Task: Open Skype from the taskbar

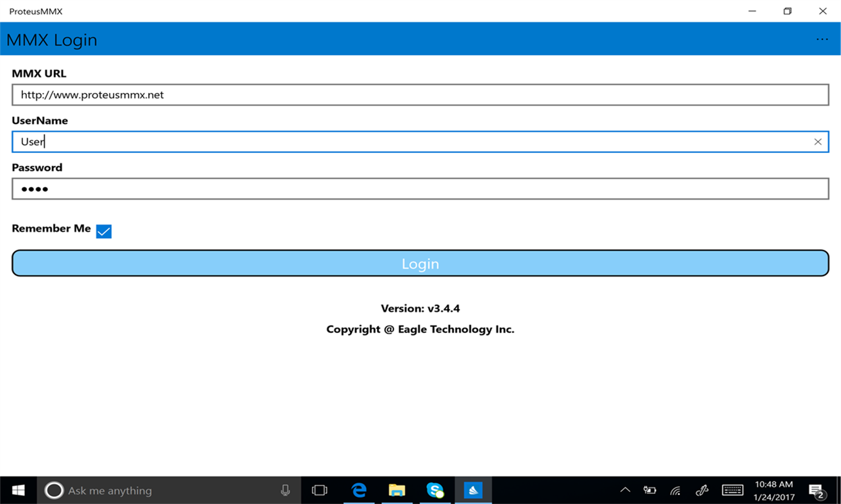Action: pos(435,490)
